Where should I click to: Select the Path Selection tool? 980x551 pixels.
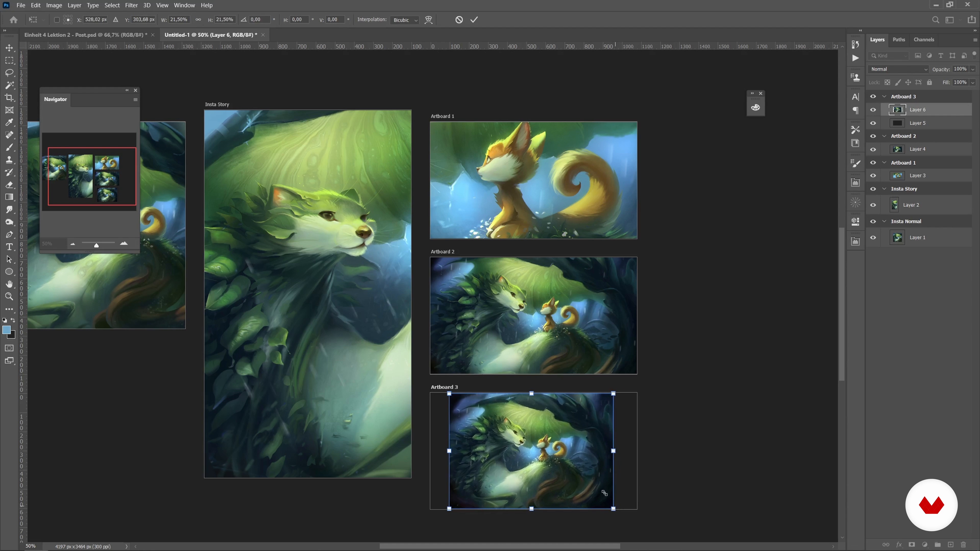coord(9,259)
